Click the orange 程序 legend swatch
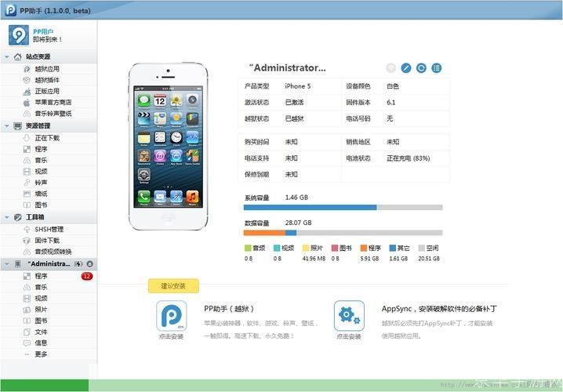The image size is (563, 392). click(x=364, y=248)
